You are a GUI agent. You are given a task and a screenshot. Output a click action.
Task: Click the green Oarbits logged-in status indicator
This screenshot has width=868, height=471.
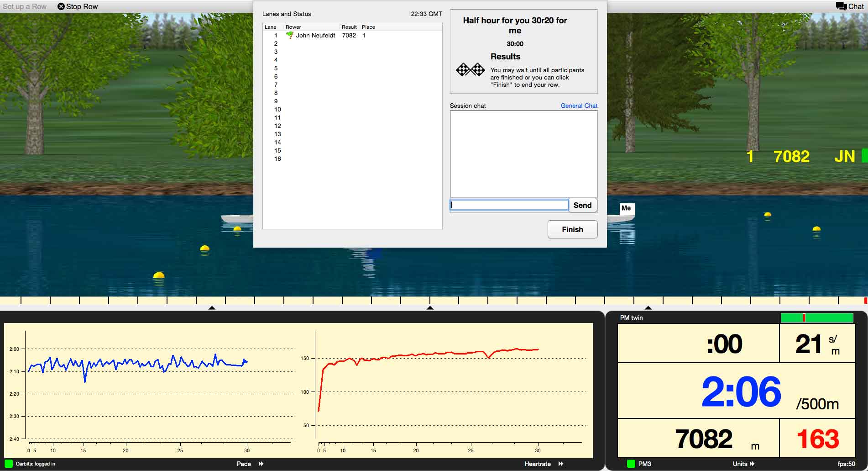(8, 464)
